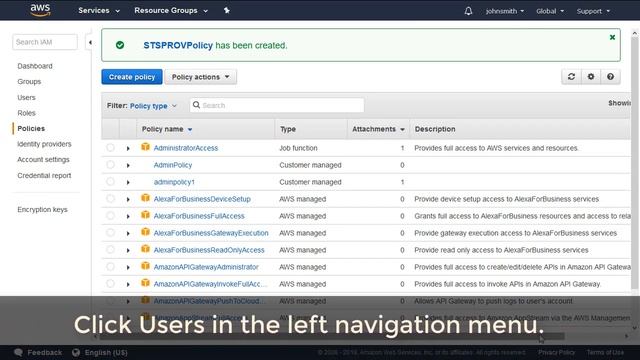Open the Services menu
This screenshot has width=640, height=360.
(99, 11)
